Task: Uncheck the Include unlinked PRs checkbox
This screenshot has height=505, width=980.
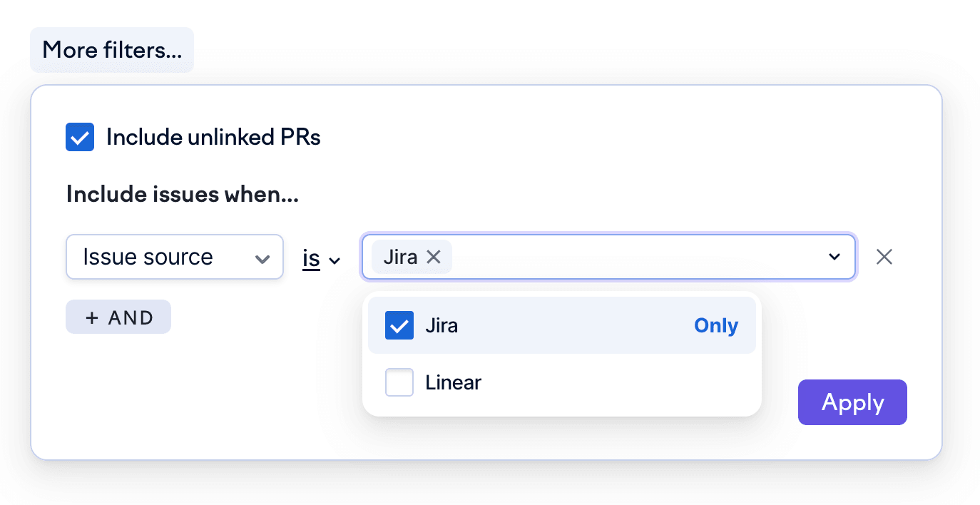Action: tap(80, 137)
